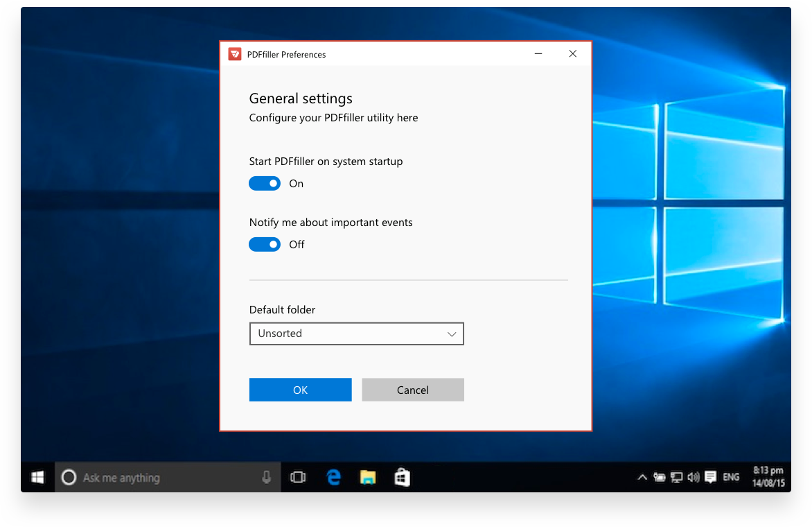Image resolution: width=812 pixels, height=527 pixels.
Task: Open Task View from the taskbar
Action: click(298, 477)
